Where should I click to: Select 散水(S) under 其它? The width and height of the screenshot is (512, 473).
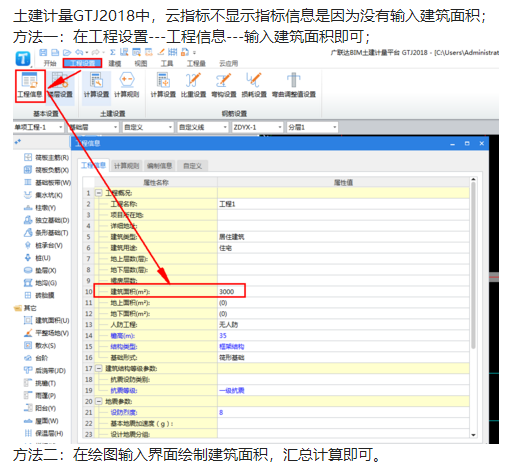coord(40,346)
